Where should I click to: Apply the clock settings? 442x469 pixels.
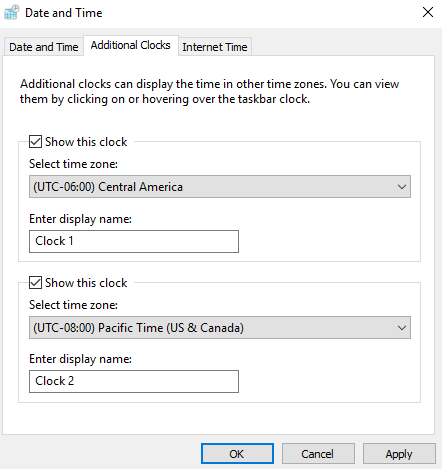point(399,454)
